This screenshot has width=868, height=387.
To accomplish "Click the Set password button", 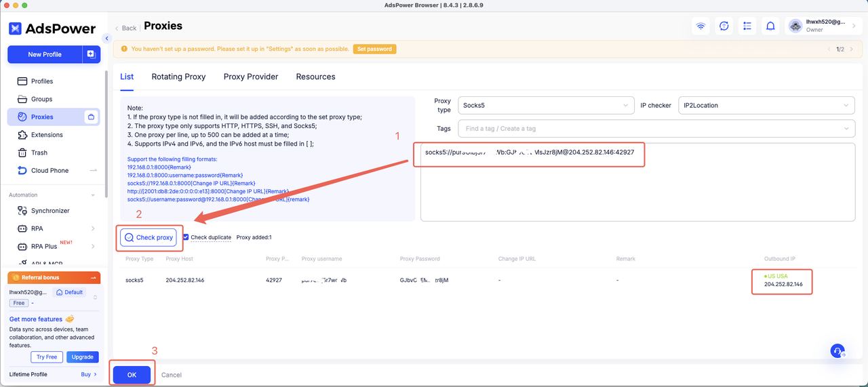I will (x=375, y=49).
